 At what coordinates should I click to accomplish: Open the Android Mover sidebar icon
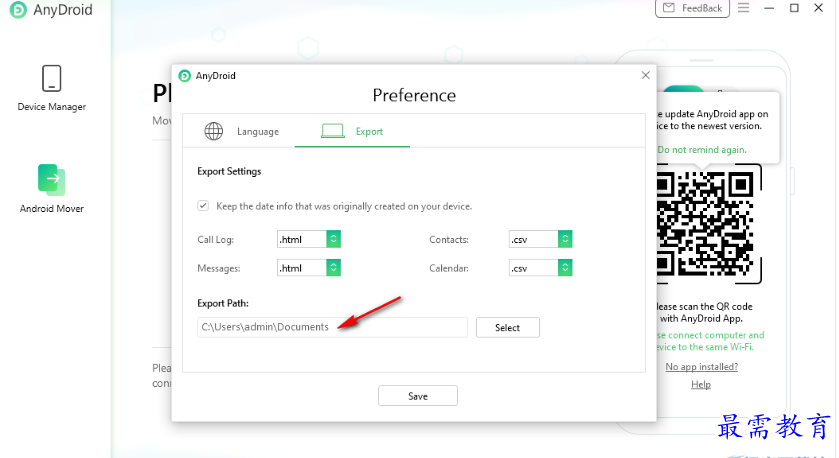(51, 180)
